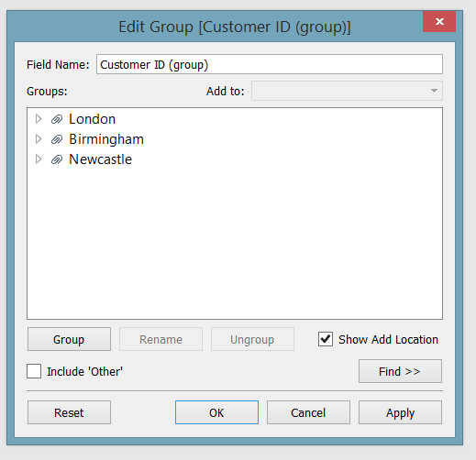Confirm with the OK button
Viewport: 476px width, 460px height.
click(x=216, y=412)
